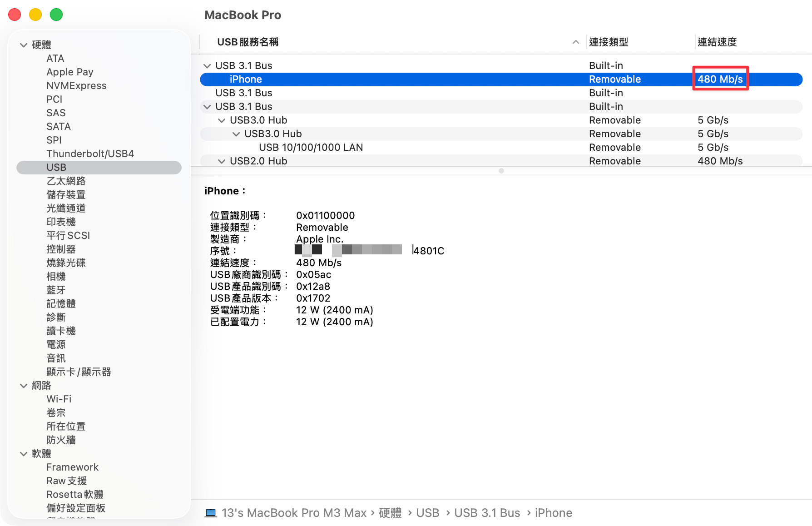The image size is (812, 526).
Task: Select the second USB 3.1 Bus row
Action: pyautogui.click(x=501, y=93)
